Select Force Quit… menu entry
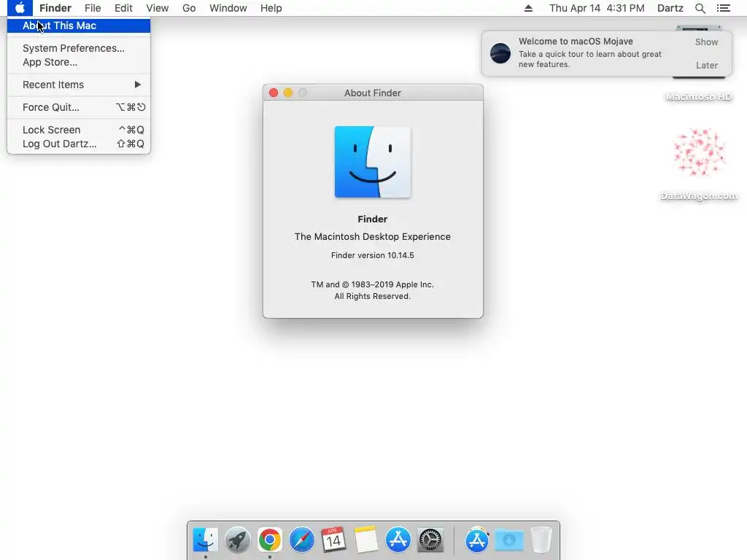 point(79,107)
